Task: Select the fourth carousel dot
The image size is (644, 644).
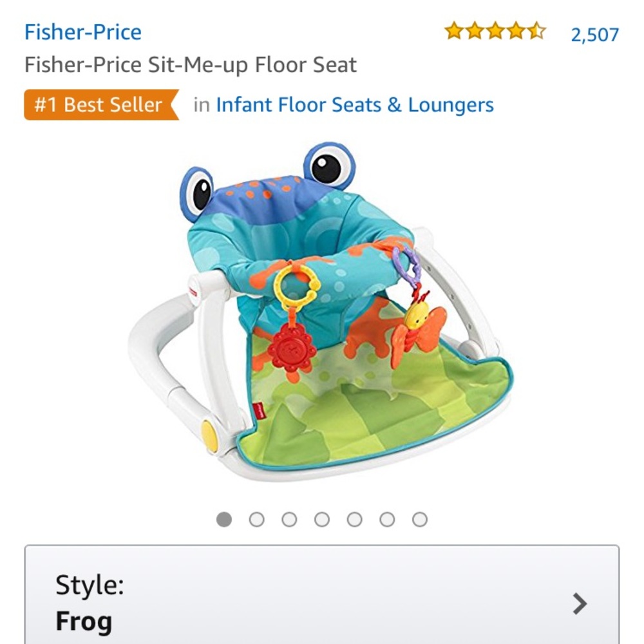Action: [322, 518]
